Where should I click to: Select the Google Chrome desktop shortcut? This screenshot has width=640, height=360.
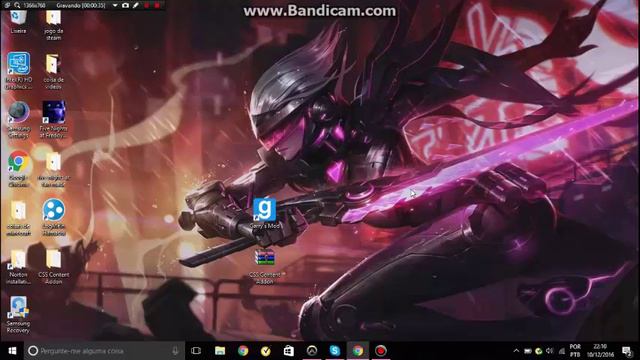(18, 169)
